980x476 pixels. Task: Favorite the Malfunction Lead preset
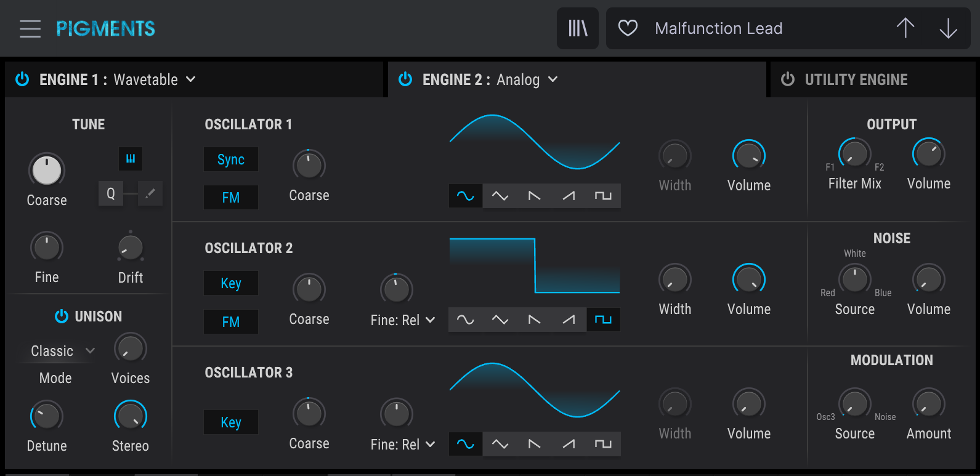628,28
